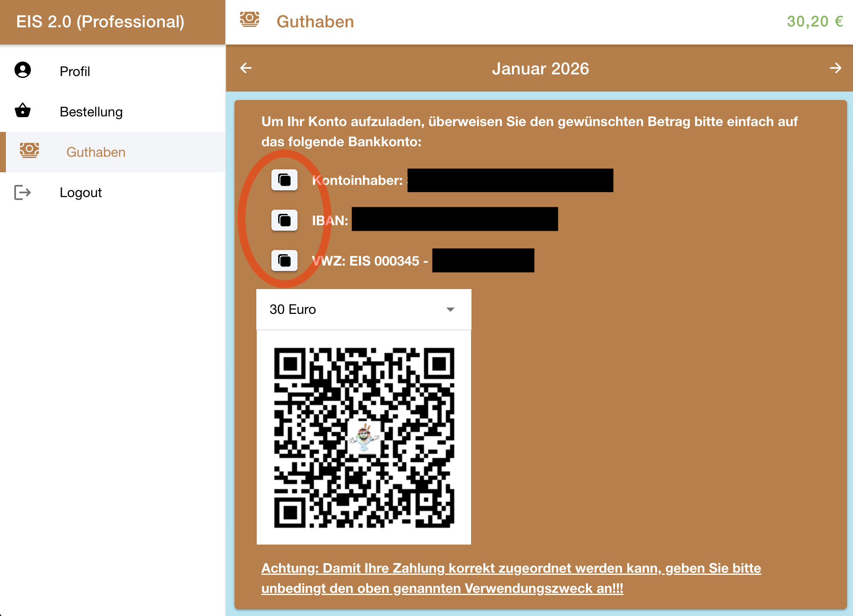This screenshot has height=616, width=853.
Task: Expand amount selector via the arrow
Action: (x=450, y=309)
